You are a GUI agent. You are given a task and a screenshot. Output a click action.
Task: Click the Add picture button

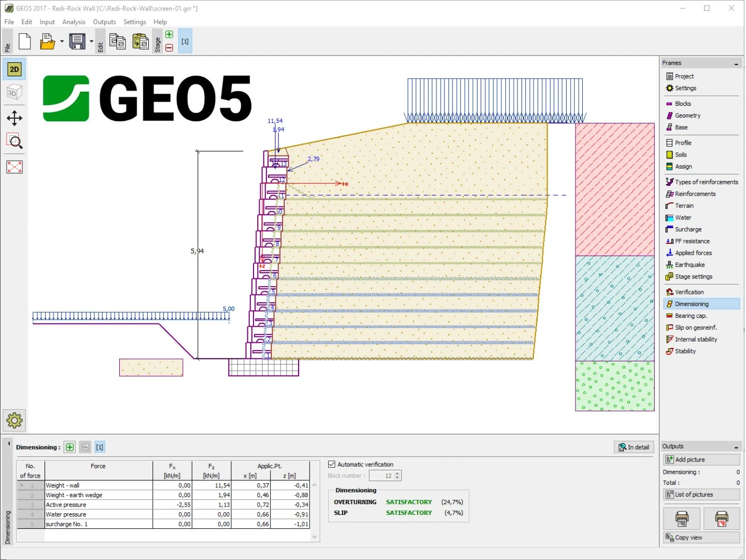(x=701, y=460)
